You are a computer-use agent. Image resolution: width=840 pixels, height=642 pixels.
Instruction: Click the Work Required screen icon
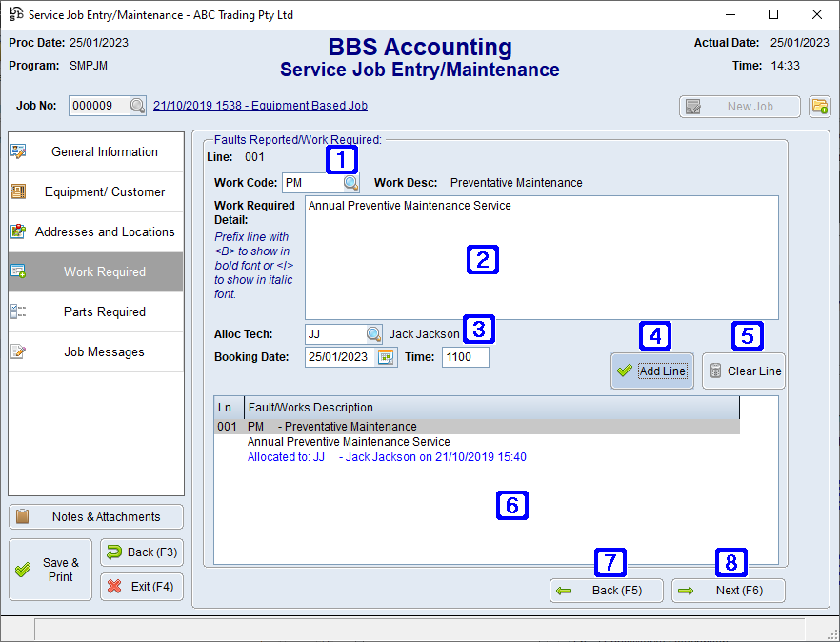point(17,271)
